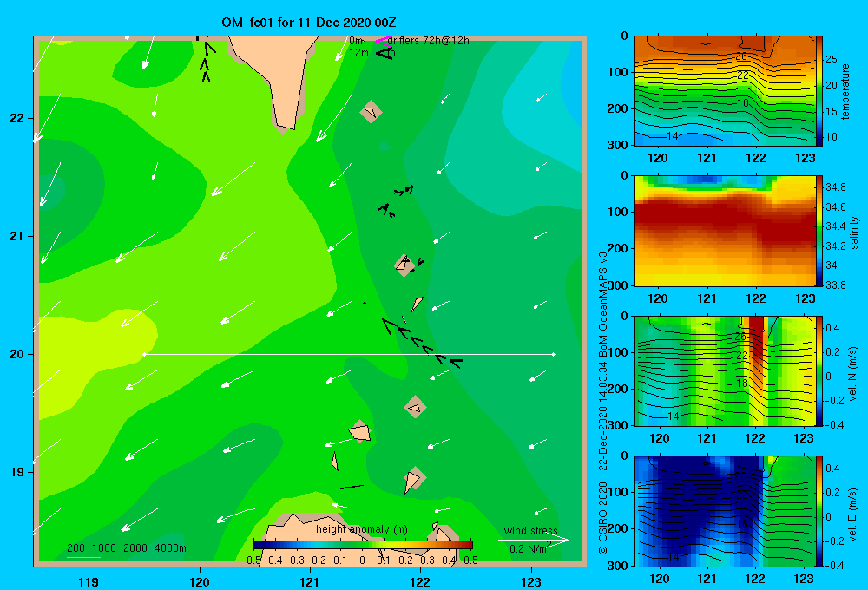Viewport: 868px width, 590px height.
Task: Click longitude label 123 on main map
Action: click(x=531, y=581)
